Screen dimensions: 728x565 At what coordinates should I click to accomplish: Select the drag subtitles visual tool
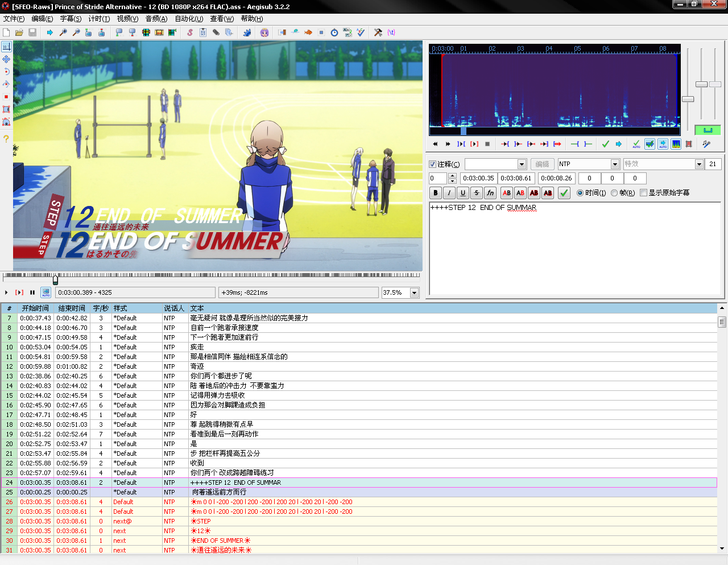[x=6, y=59]
